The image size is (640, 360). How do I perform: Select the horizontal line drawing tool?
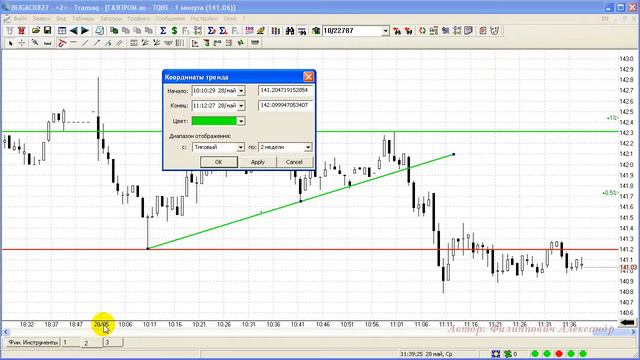point(73,43)
